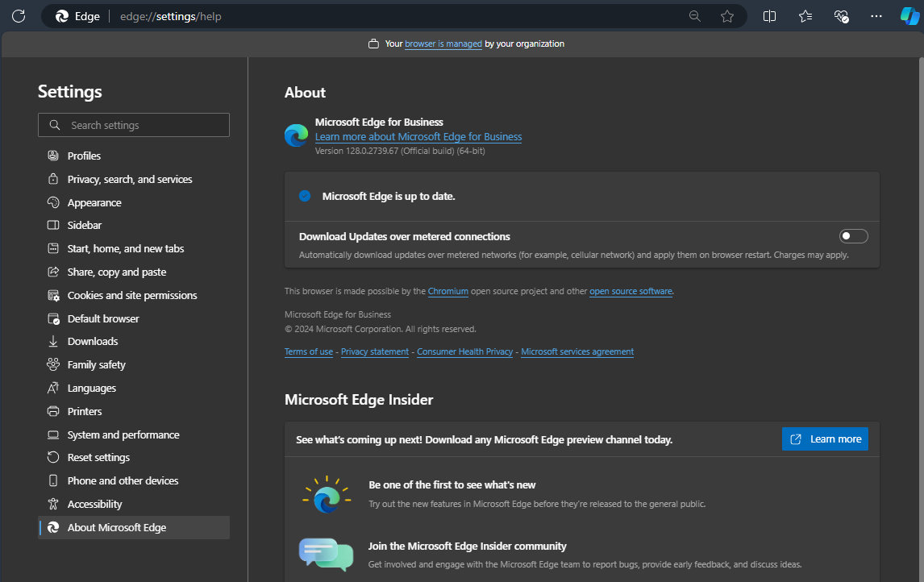Toggle Download Updates over metered connections
The width and height of the screenshot is (924, 582).
coord(853,236)
